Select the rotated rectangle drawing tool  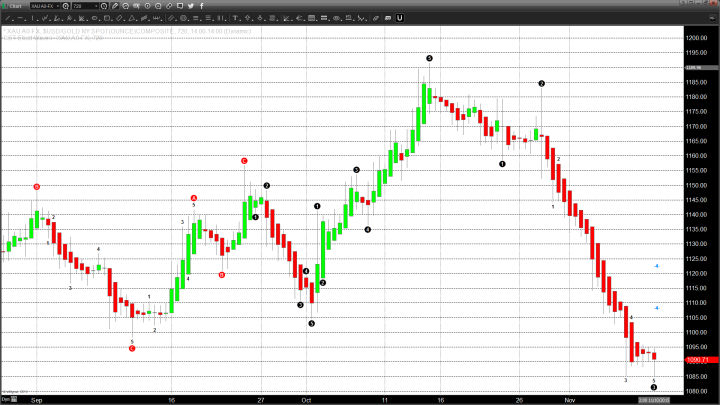pyautogui.click(x=119, y=18)
